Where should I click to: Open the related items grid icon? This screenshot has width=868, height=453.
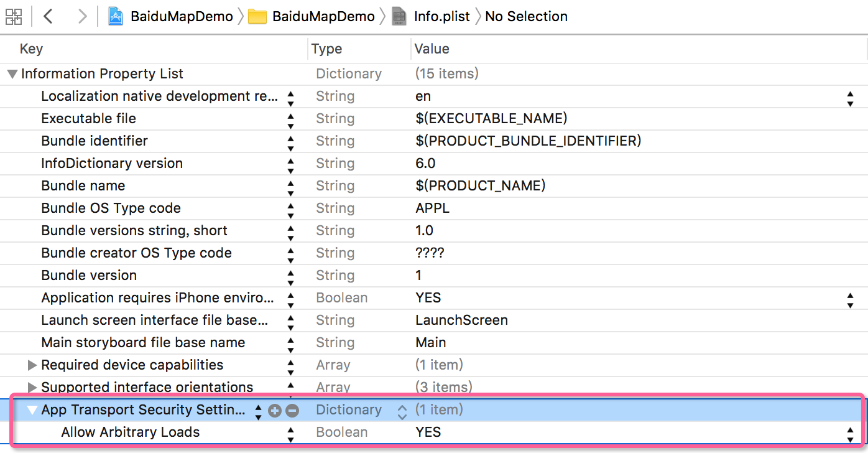[14, 17]
